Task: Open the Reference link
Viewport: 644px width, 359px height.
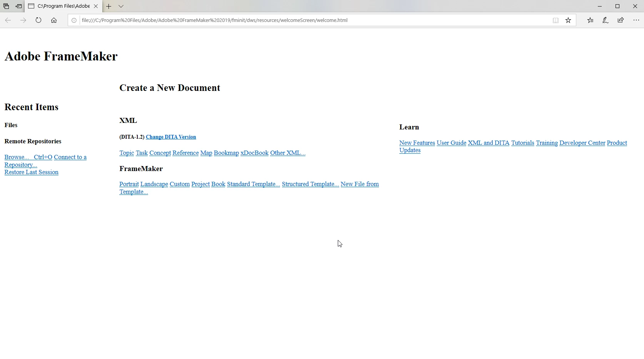Action: click(185, 153)
